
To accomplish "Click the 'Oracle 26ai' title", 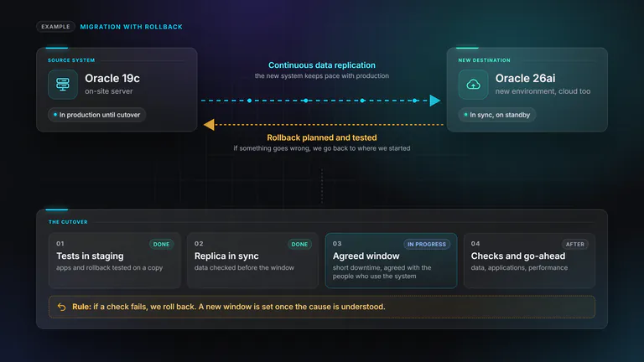I will click(x=525, y=79).
